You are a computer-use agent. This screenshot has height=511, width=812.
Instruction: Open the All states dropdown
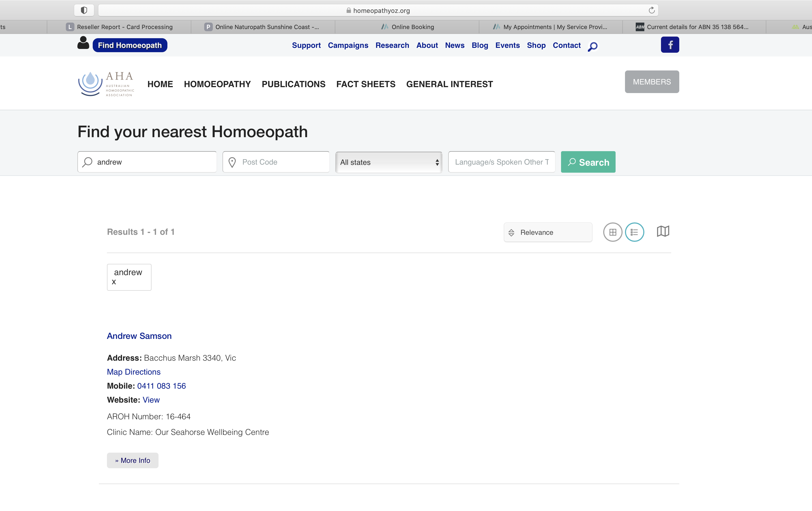click(x=389, y=162)
